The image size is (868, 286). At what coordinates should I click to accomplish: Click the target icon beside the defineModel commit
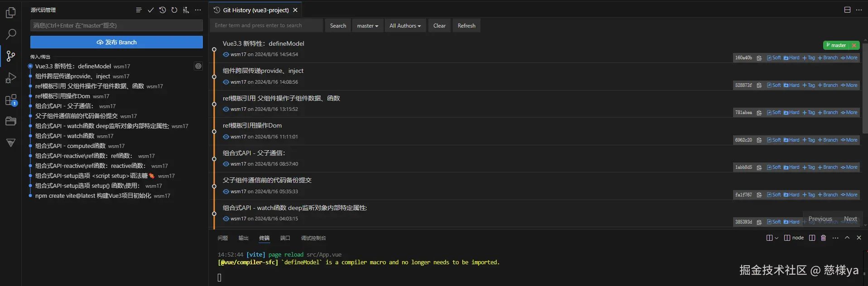click(198, 66)
